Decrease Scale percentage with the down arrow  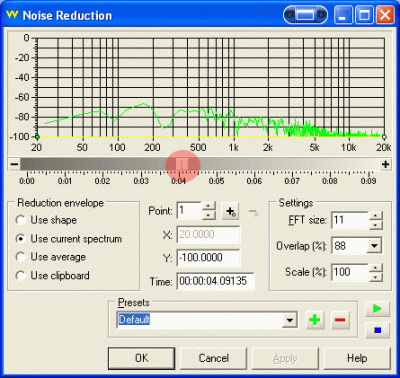[375, 277]
